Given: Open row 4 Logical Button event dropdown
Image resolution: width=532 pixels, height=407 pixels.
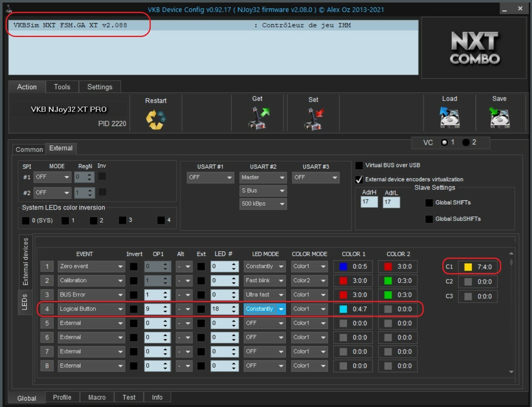Looking at the screenshot, I should (91, 309).
